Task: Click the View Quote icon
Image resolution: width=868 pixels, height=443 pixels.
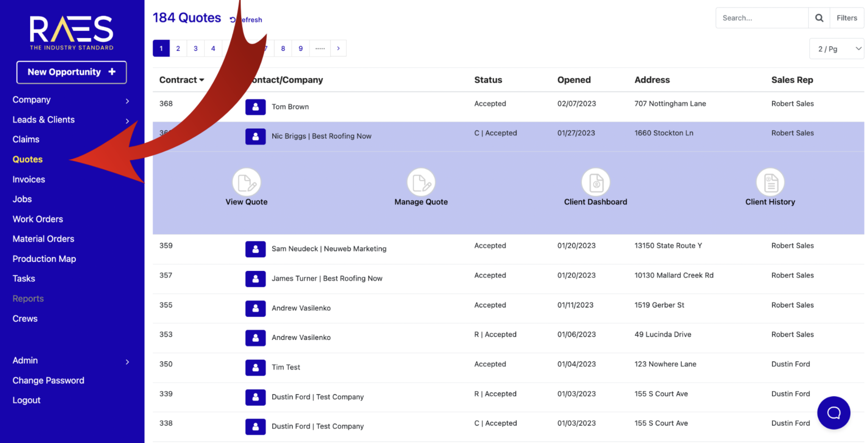Action: [x=247, y=183]
